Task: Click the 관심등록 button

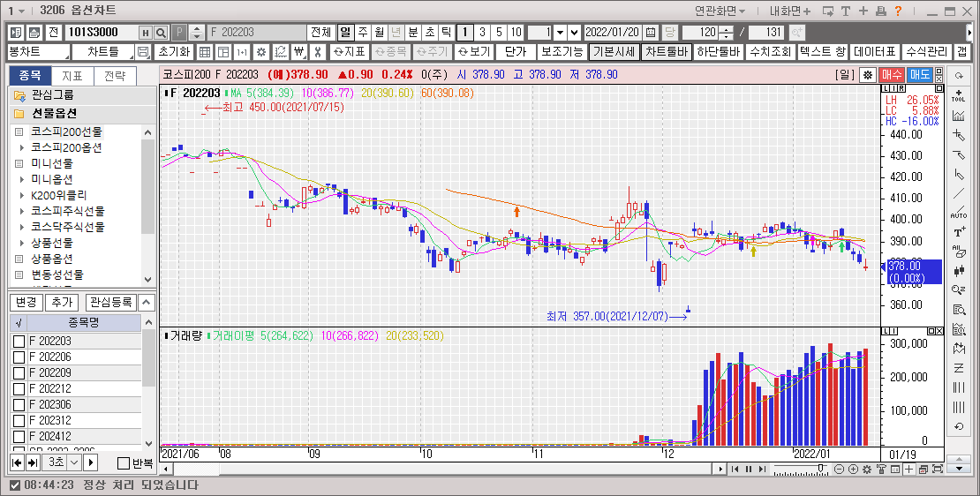Action: pos(110,303)
